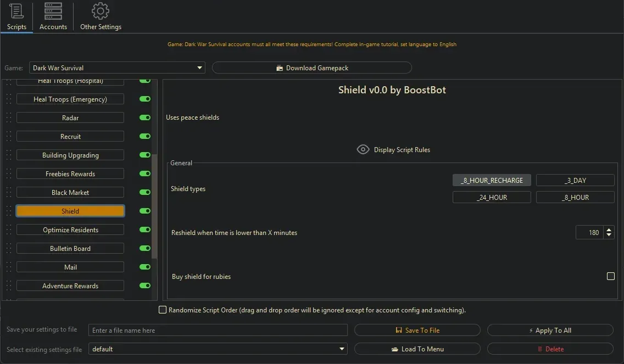The width and height of the screenshot is (624, 364).
Task: Toggle the Building Upgrading switch
Action: tap(145, 155)
